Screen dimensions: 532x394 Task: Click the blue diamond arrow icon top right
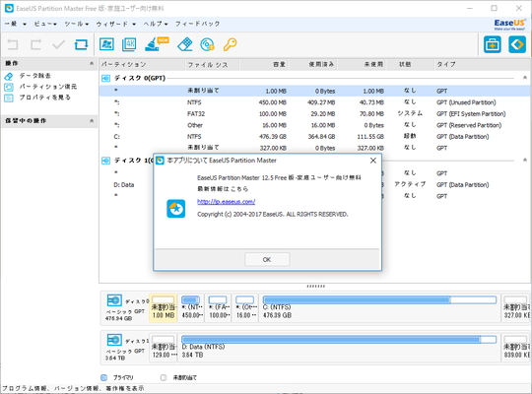(517, 44)
